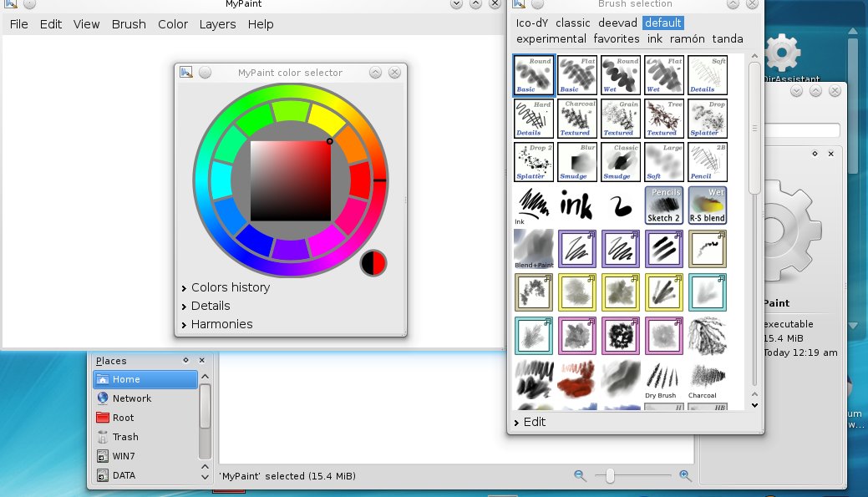868x497 pixels.
Task: Expand the Edit section in Brush selection
Action: pyautogui.click(x=530, y=422)
